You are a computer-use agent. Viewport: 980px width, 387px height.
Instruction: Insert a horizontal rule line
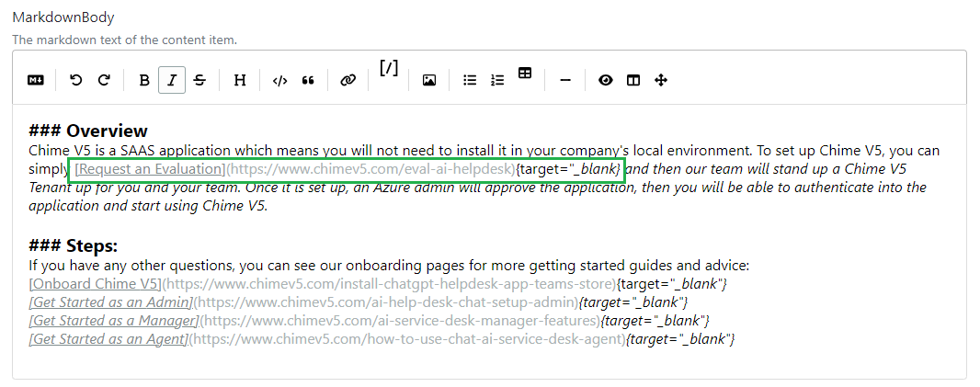pos(565,80)
